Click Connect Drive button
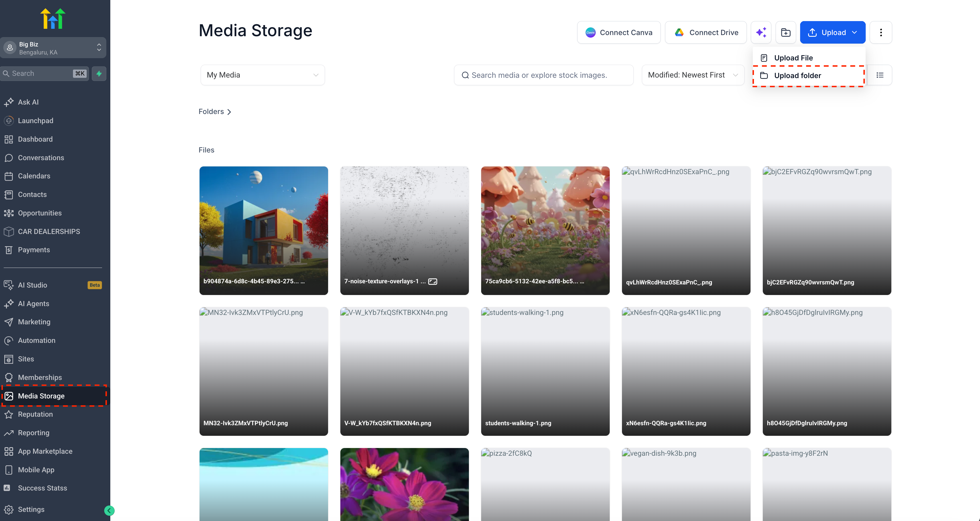This screenshot has height=521, width=980. [706, 32]
